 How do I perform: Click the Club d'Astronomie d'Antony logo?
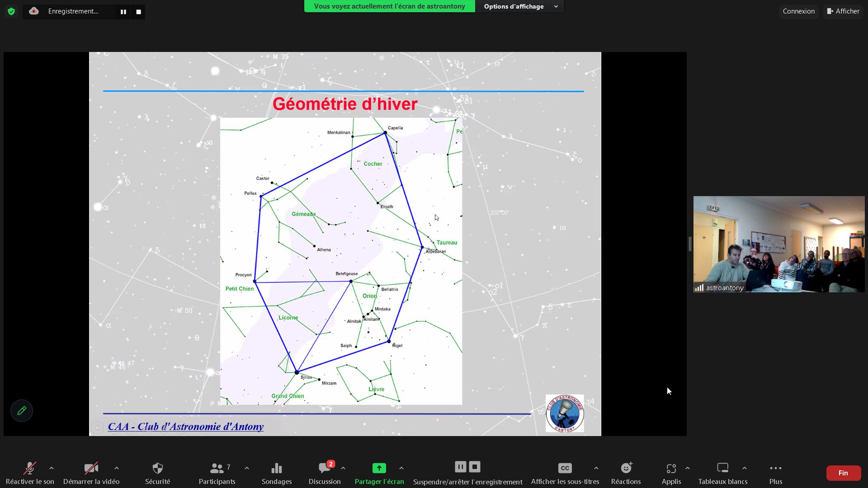(x=565, y=413)
